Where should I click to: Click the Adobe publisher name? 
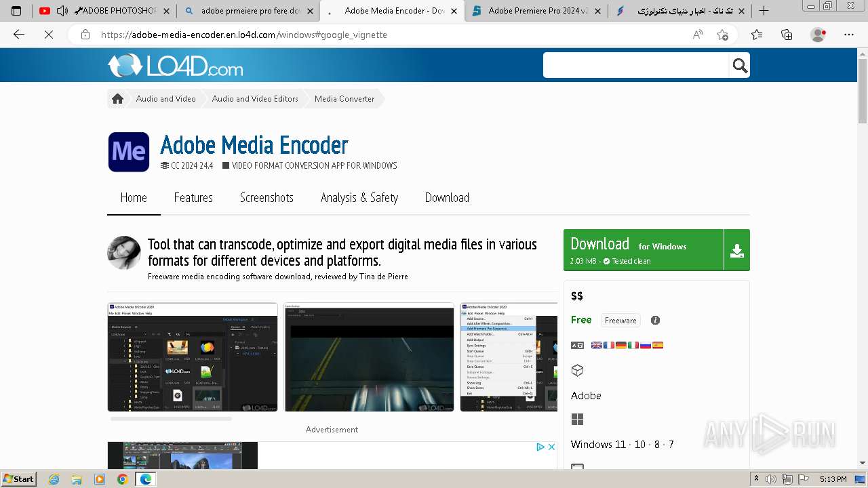pos(586,396)
